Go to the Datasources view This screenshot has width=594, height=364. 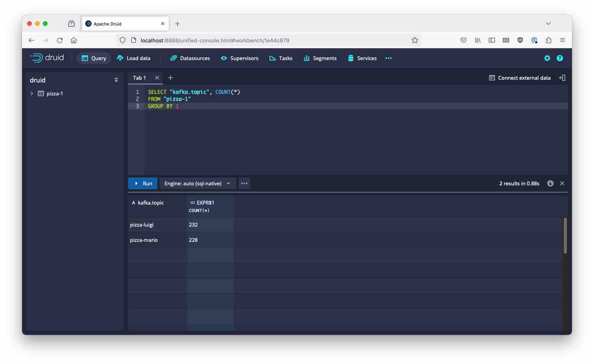click(x=190, y=58)
